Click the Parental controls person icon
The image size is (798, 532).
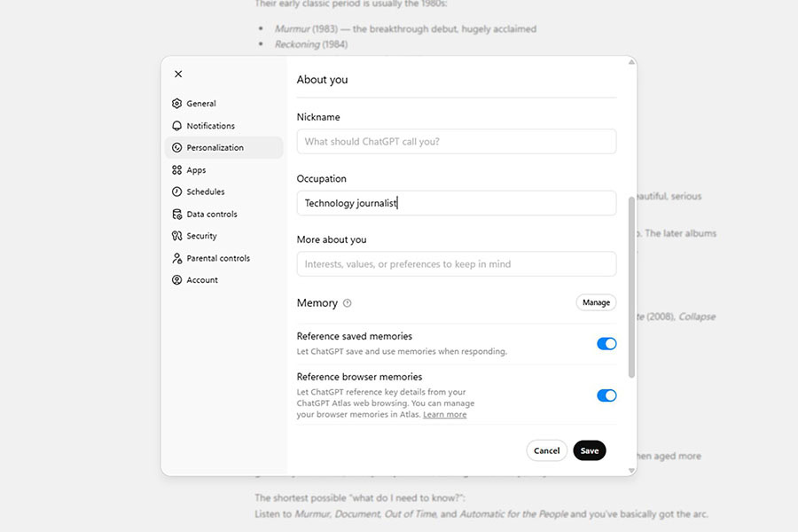pyautogui.click(x=176, y=258)
